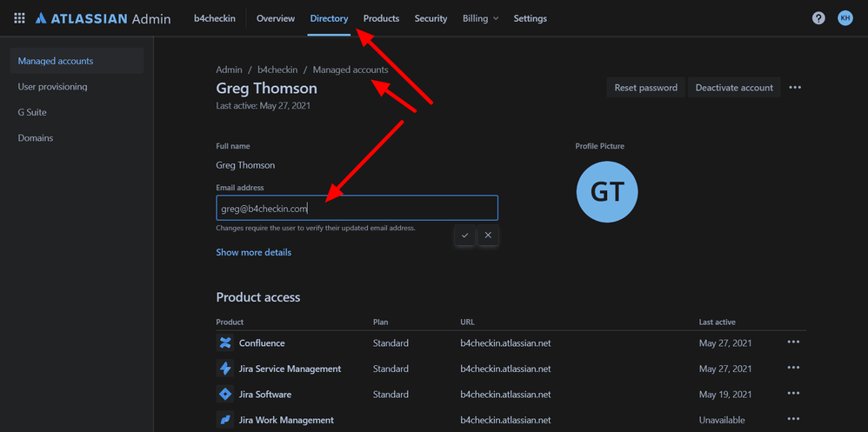Screen dimensions: 868x432
Task: Open the Settings tab
Action: point(531,18)
